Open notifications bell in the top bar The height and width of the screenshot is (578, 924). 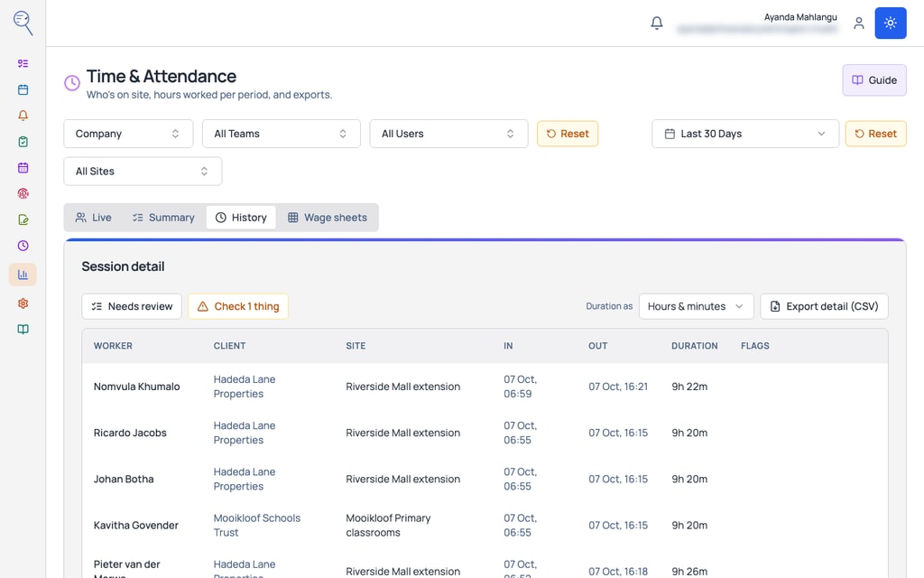[x=657, y=23]
